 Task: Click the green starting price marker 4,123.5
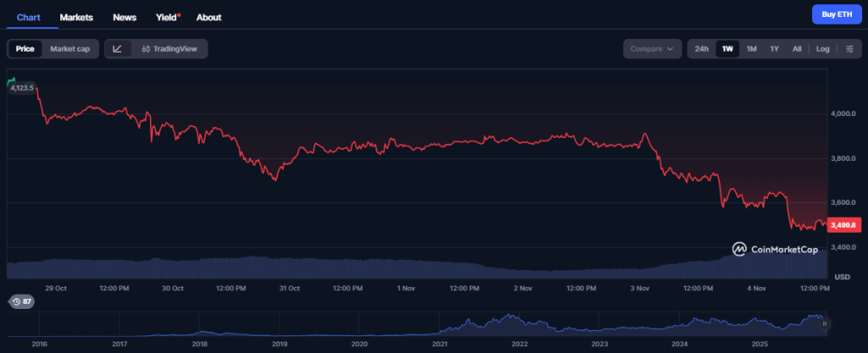point(20,87)
